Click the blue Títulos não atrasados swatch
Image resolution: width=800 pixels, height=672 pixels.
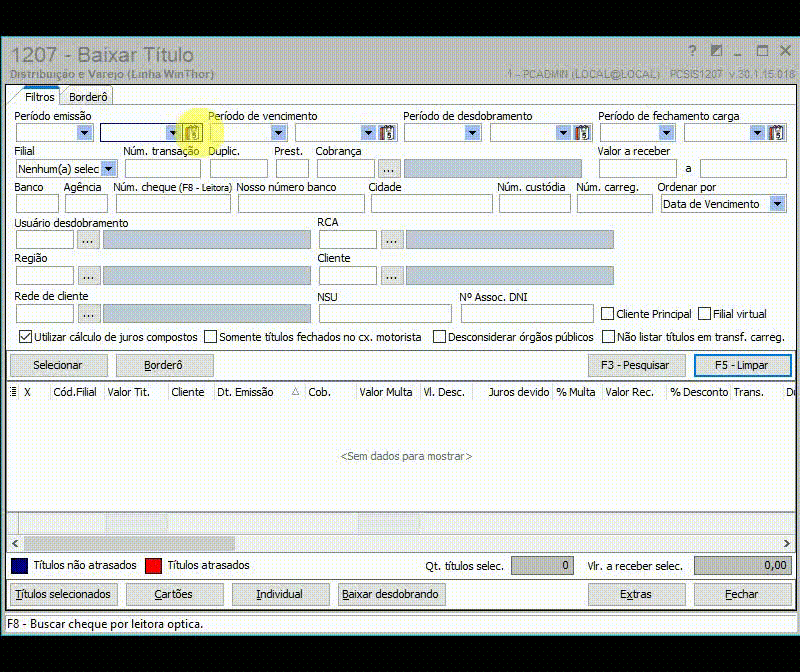[19, 566]
